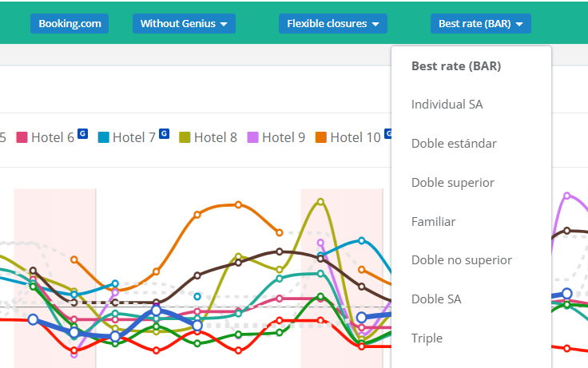Select Doble SA from the menu
The width and height of the screenshot is (588, 368).
coord(436,299)
